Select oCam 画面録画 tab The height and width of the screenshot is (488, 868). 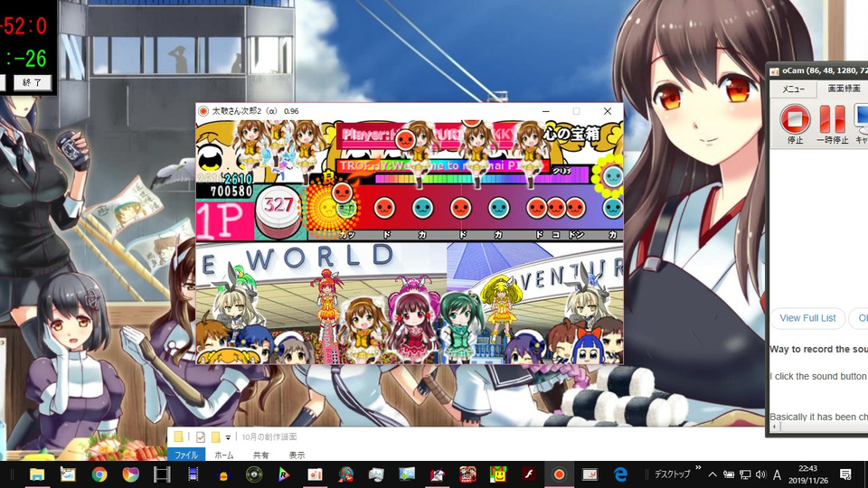click(844, 89)
